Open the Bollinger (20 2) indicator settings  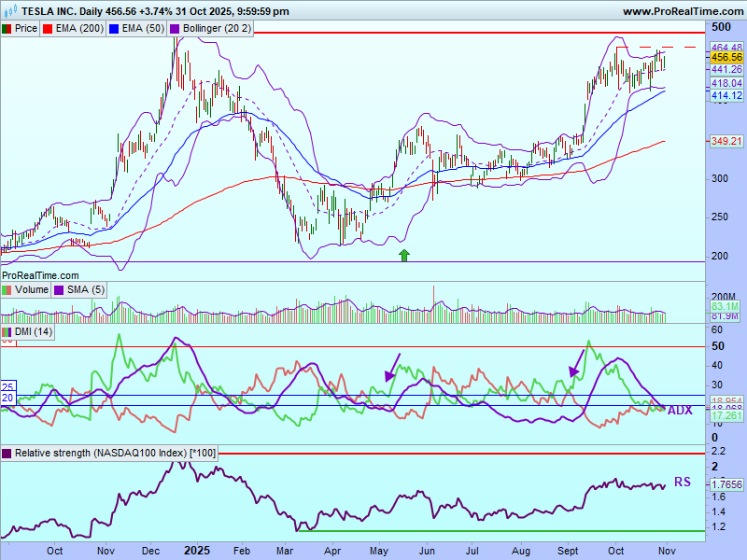tap(216, 29)
